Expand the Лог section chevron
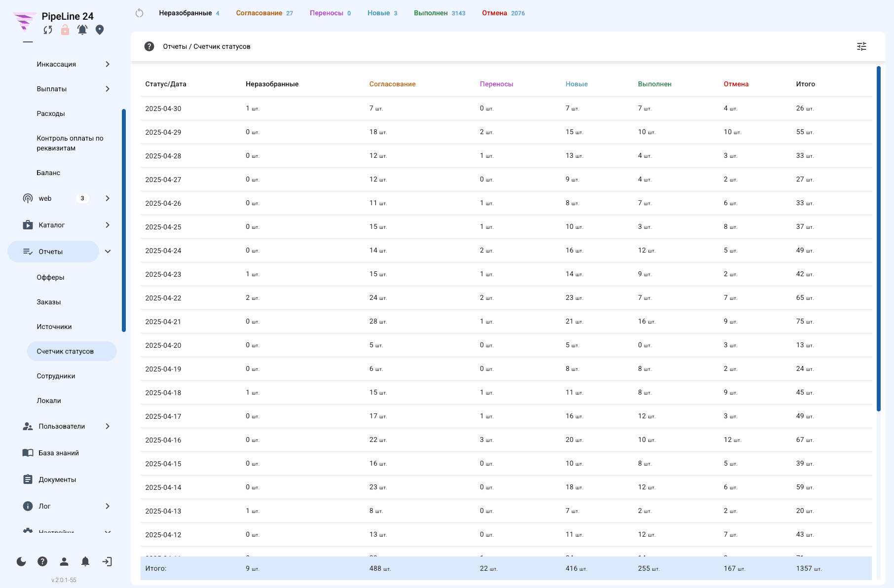 pos(108,506)
